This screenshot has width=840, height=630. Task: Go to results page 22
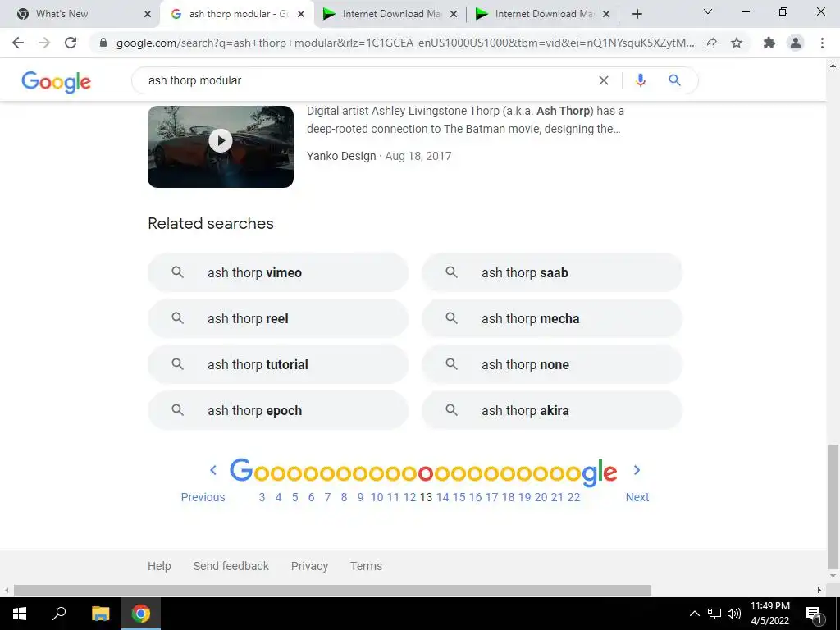(573, 497)
